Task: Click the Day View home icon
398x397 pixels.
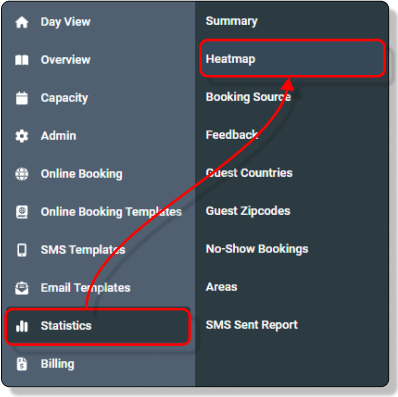Action: (22, 22)
